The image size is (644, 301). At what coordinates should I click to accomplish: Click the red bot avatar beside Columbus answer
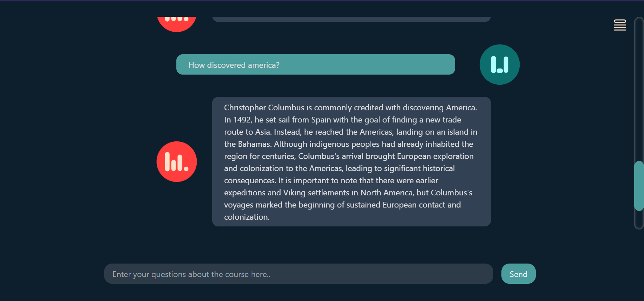177,162
